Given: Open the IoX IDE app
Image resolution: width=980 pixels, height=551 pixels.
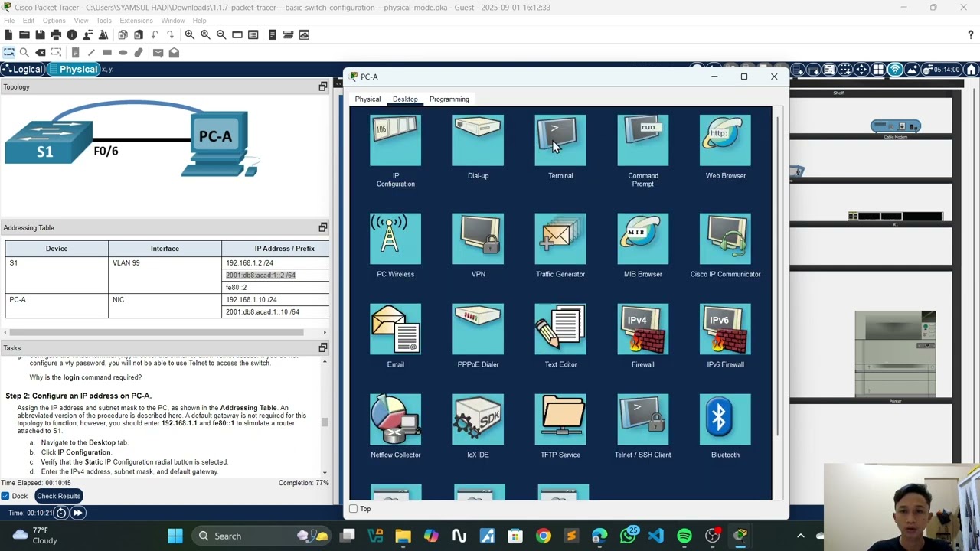Looking at the screenshot, I should coord(478,419).
